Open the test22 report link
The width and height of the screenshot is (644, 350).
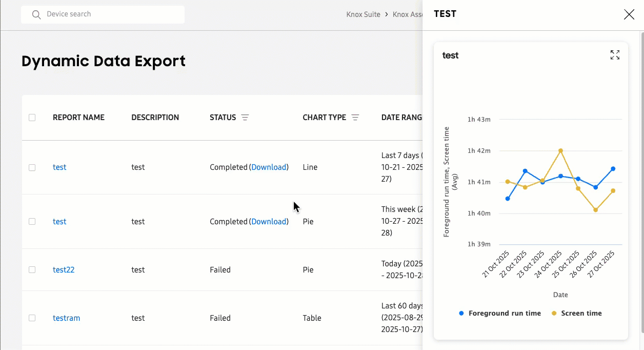click(x=64, y=269)
